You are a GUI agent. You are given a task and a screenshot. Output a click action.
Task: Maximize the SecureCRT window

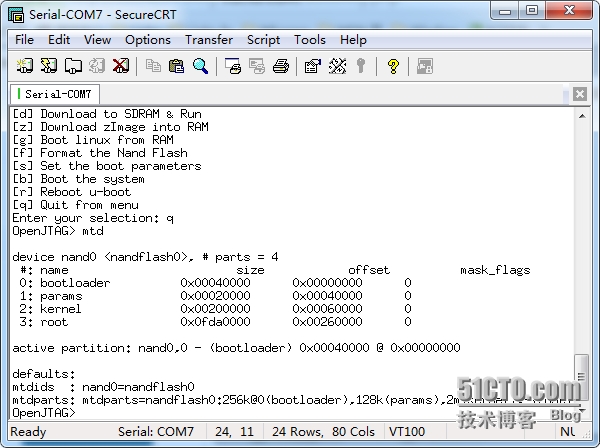click(x=532, y=11)
